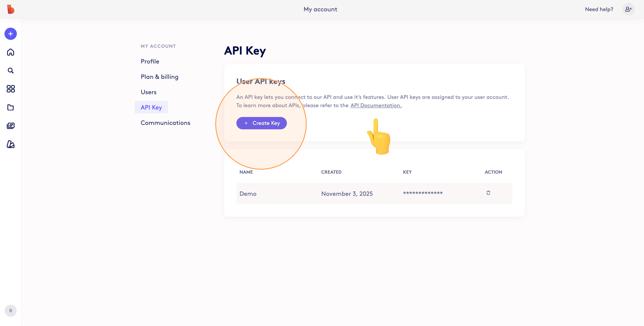Click the app logo at top-left
Viewport: 644px width, 326px height.
pos(10,9)
